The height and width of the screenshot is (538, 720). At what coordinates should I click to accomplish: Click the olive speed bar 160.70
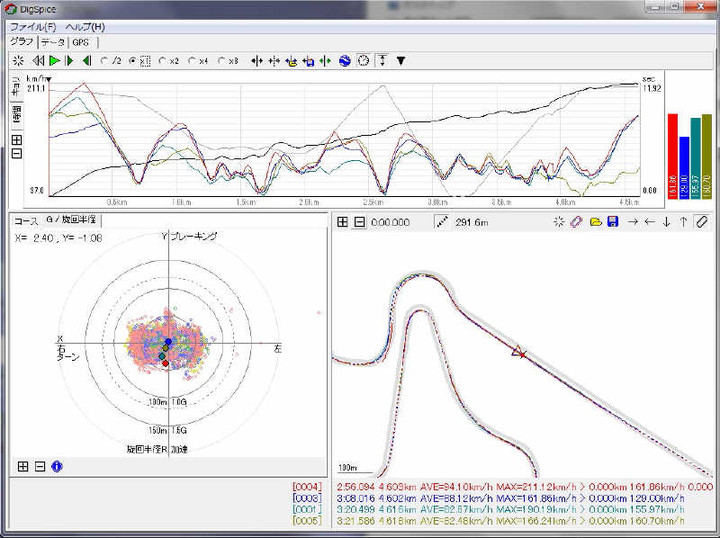tap(707, 157)
